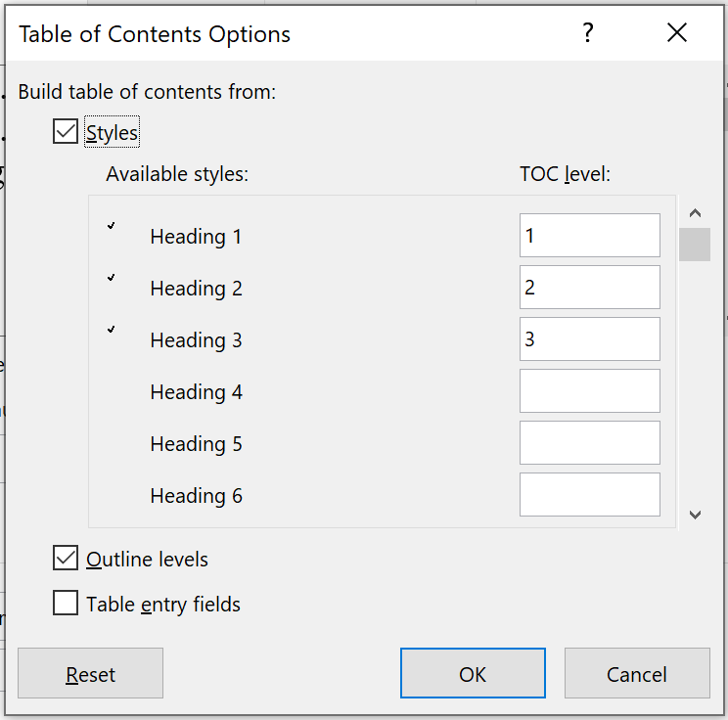Open the Help question mark icon

click(588, 33)
